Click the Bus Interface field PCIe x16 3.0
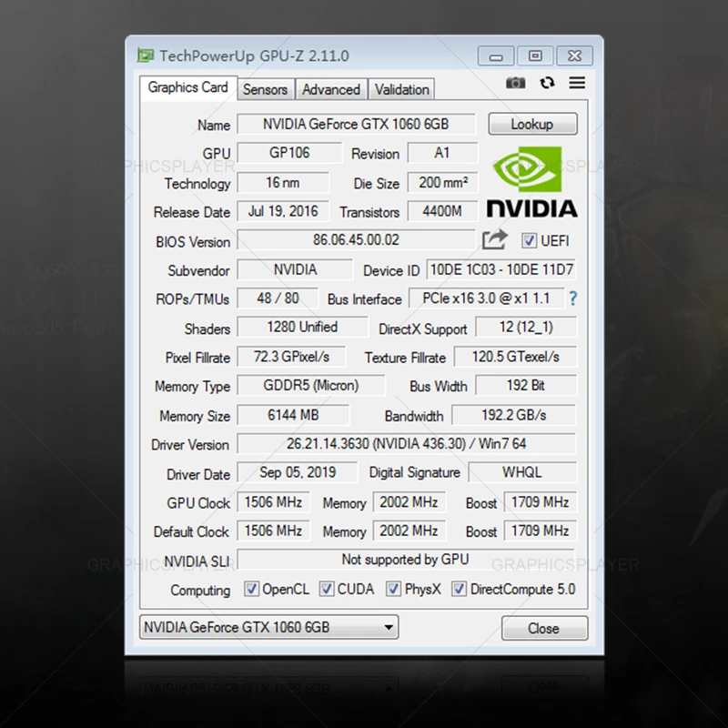Viewport: 728px width, 728px height. (487, 298)
